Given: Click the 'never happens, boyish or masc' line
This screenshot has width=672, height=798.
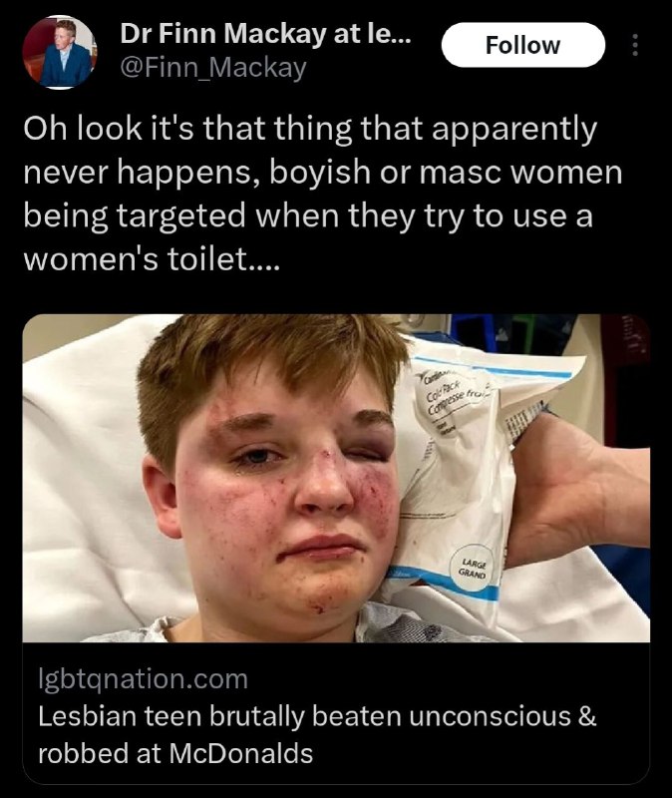Looking at the screenshot, I should [322, 172].
